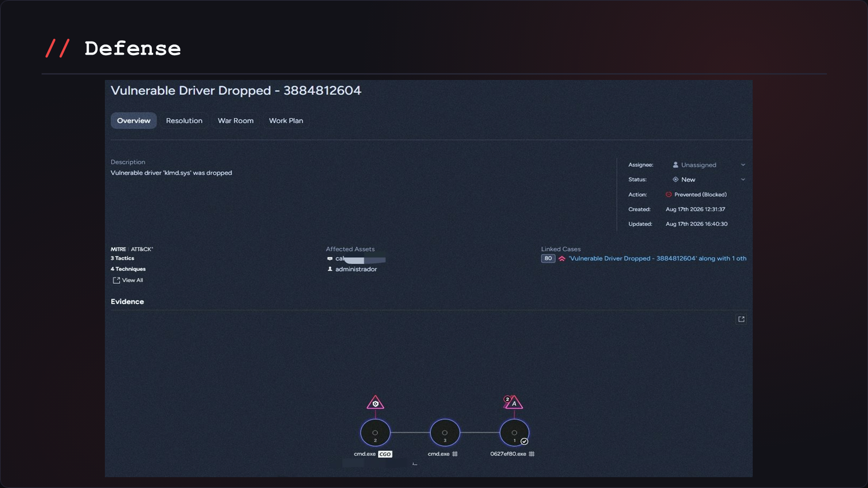Click the alert triangle above first cmd.exe
The image size is (868, 488).
(x=375, y=403)
